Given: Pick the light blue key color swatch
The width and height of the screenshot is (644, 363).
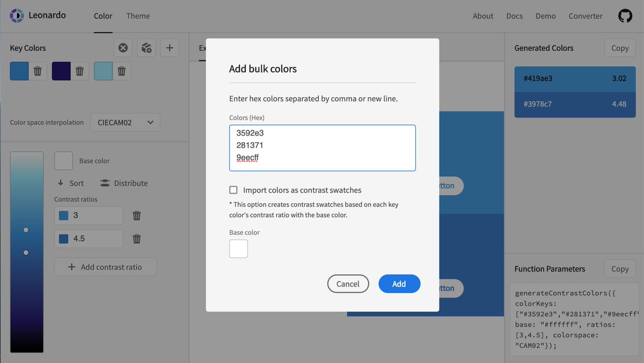Looking at the screenshot, I should coord(103,71).
